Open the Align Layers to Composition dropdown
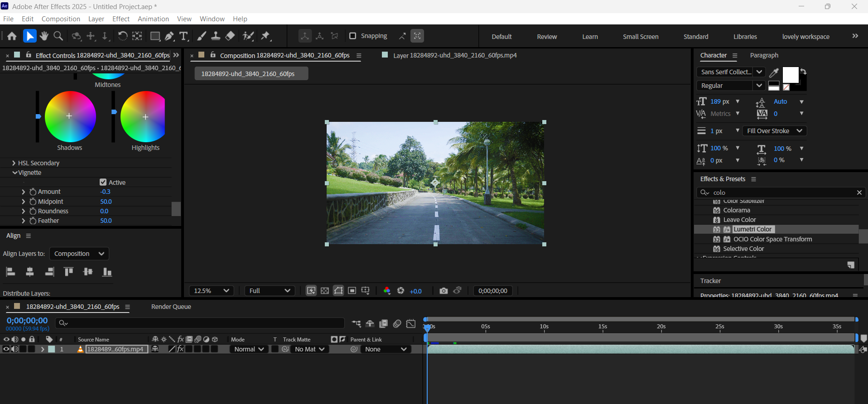This screenshot has height=404, width=868. tap(79, 254)
